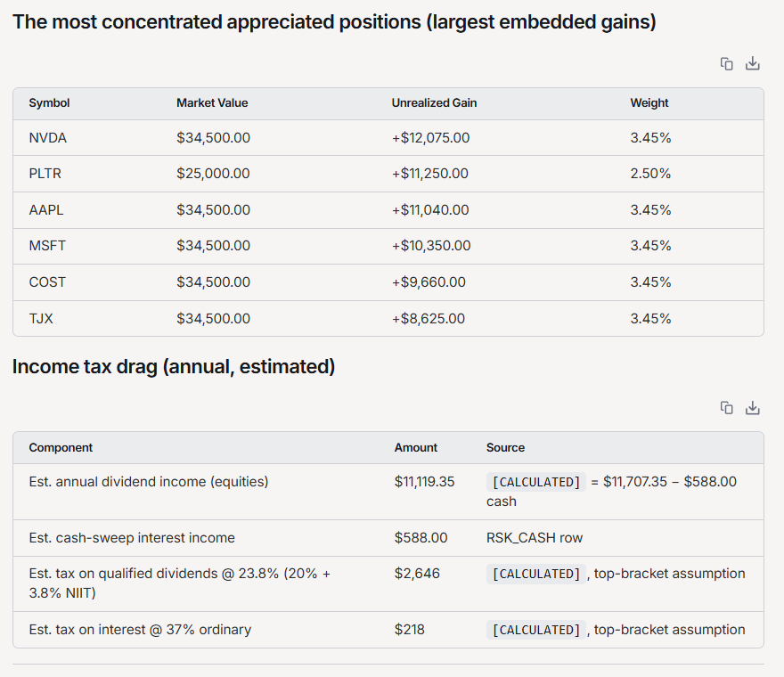Viewport: 784px width, 677px height.
Task: Click TJX unrealized gain +$8,625.00
Action: click(x=428, y=319)
